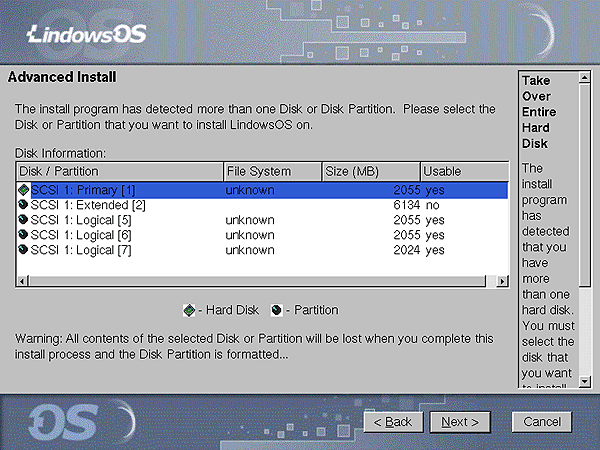Click 'Take Over Entire Hard Disk' help heading
The width and height of the screenshot is (600, 450).
point(539,112)
